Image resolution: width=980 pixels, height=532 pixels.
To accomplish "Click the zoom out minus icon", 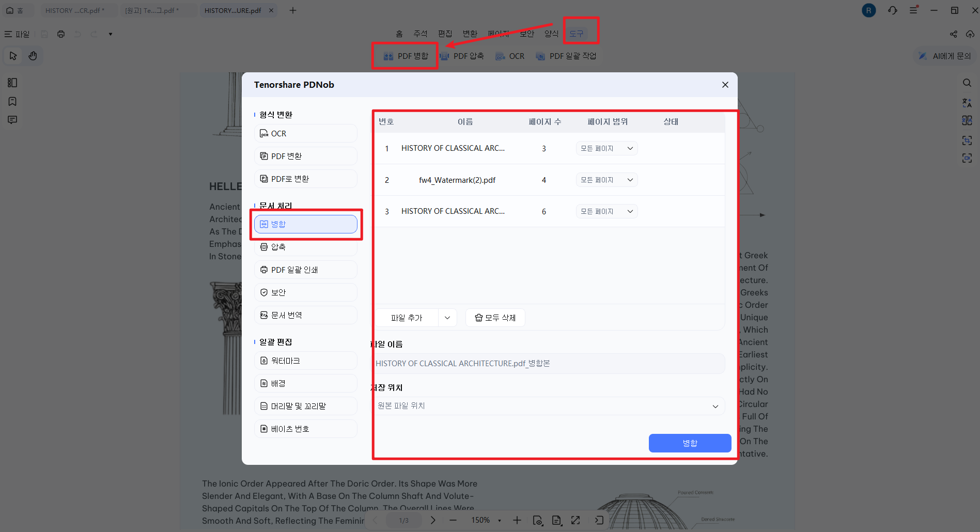I will (453, 520).
